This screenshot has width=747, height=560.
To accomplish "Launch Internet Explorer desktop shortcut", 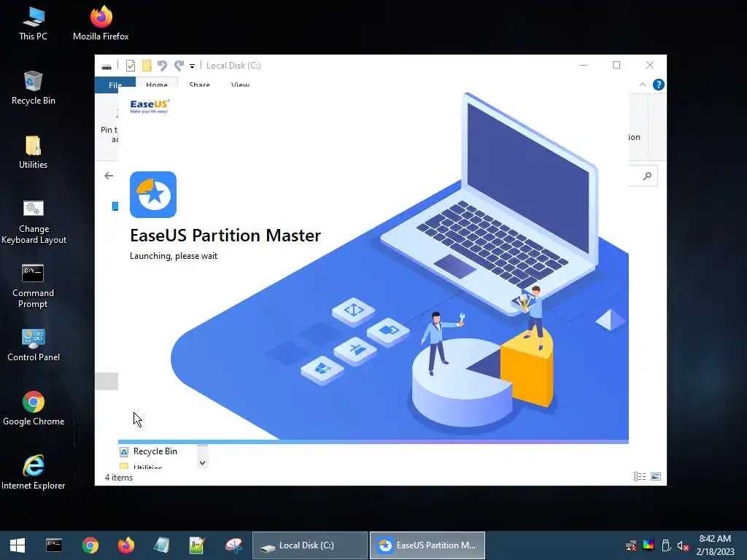I will point(34,472).
